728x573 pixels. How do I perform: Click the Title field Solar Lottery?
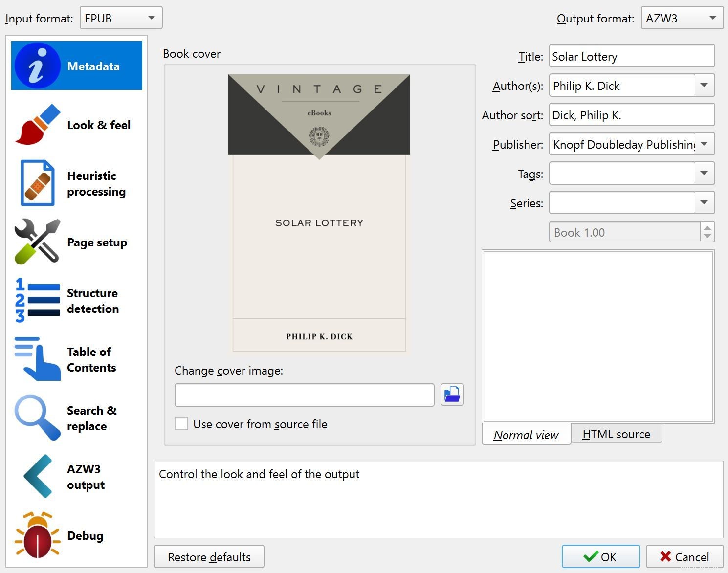tap(632, 56)
